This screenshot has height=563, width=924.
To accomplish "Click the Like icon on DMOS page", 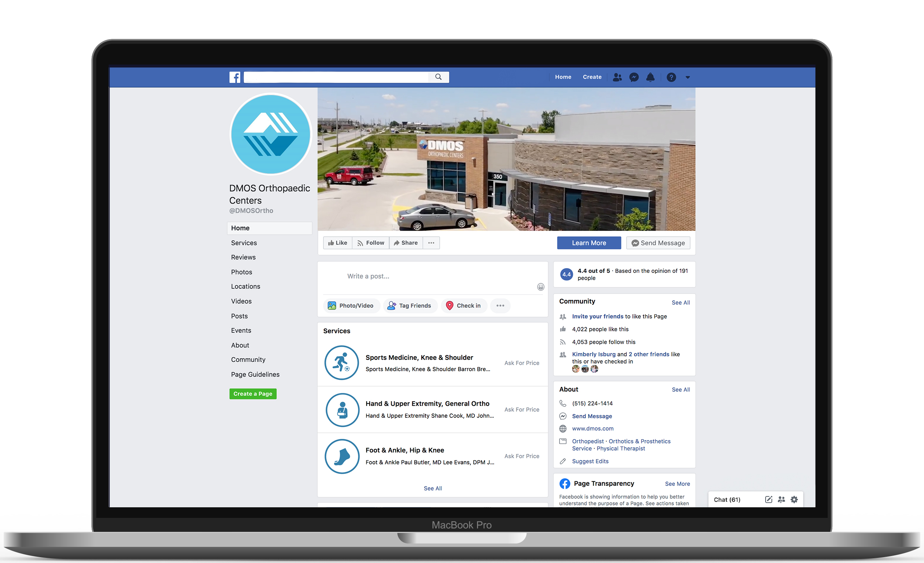I will (337, 242).
